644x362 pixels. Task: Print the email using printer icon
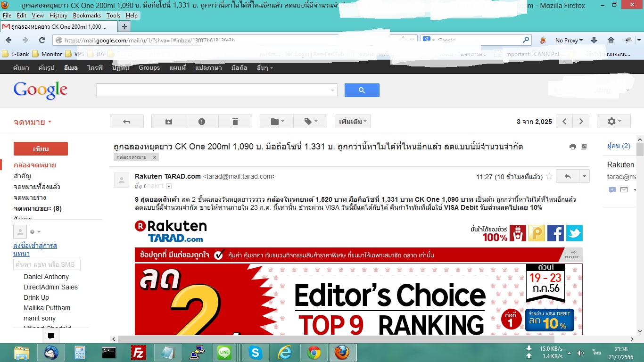(573, 147)
